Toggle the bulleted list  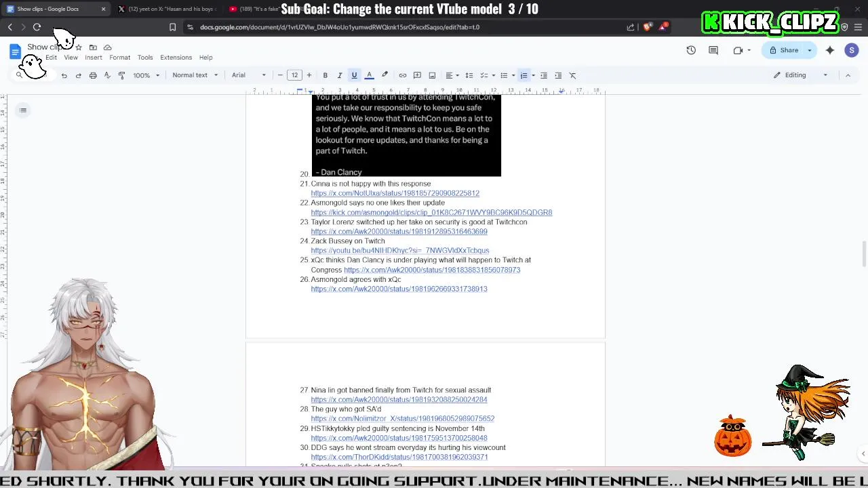[x=504, y=75]
